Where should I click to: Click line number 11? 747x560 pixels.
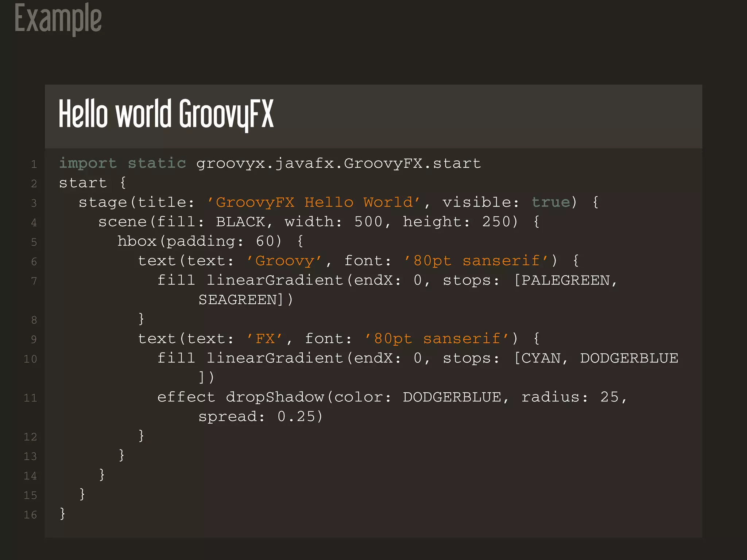tap(30, 398)
